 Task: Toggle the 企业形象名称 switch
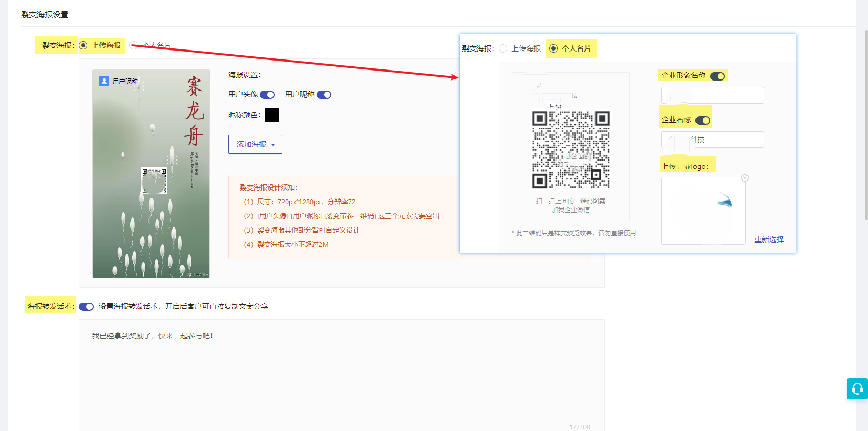coord(718,76)
